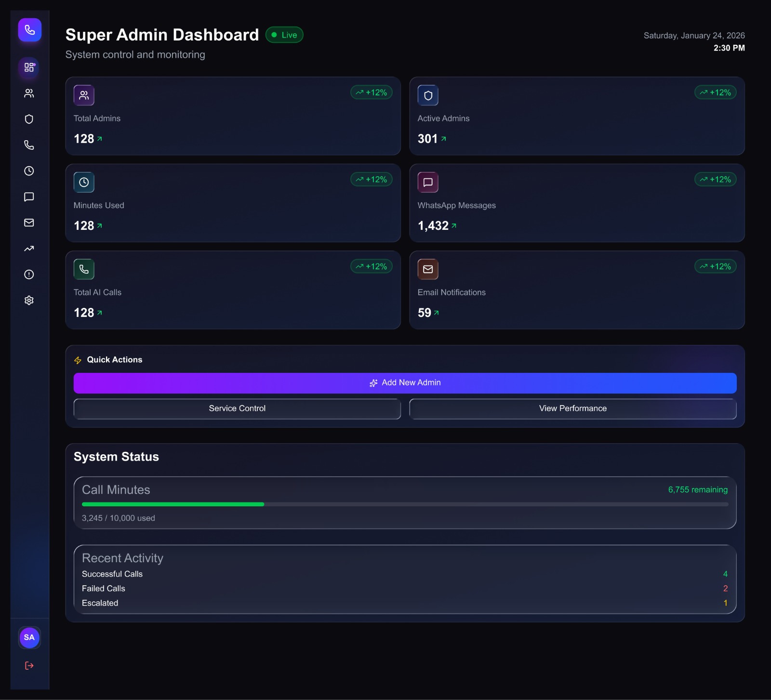Toggle the Email Notifications card icon
The image size is (771, 700).
coord(428,269)
